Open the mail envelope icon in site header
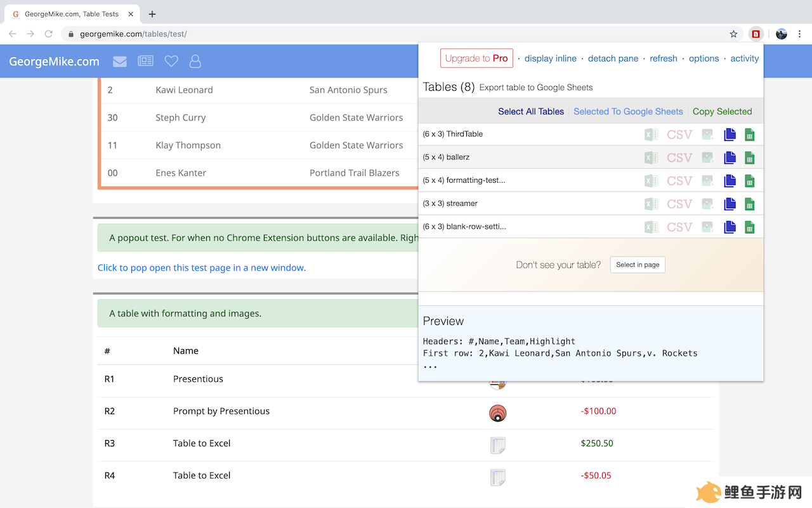The image size is (812, 508). point(120,61)
